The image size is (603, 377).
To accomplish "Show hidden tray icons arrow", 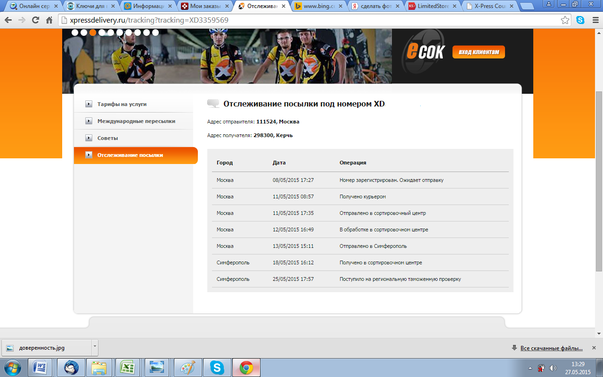I will click(530, 368).
